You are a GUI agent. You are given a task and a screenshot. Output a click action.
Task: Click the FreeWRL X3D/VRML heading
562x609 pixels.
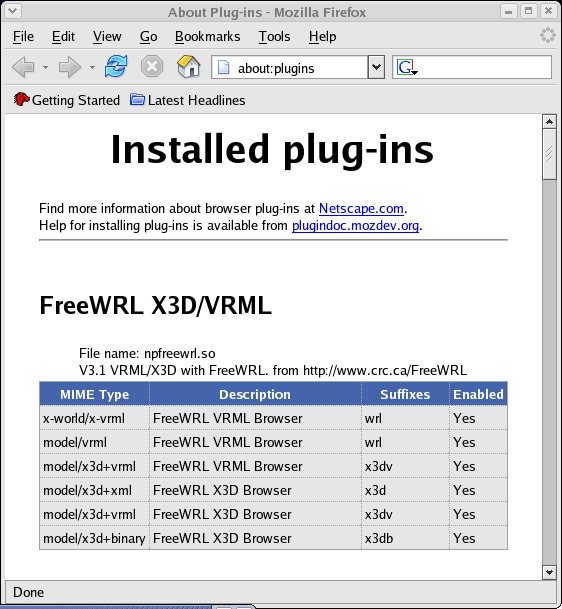(155, 305)
